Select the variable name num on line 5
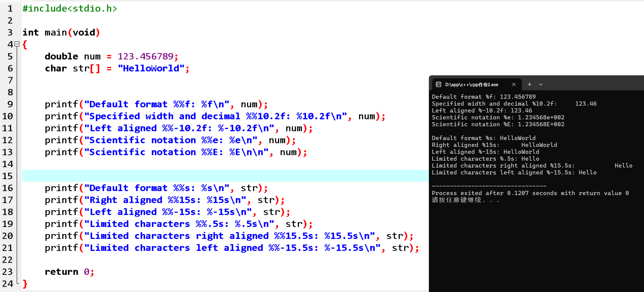 (x=92, y=56)
